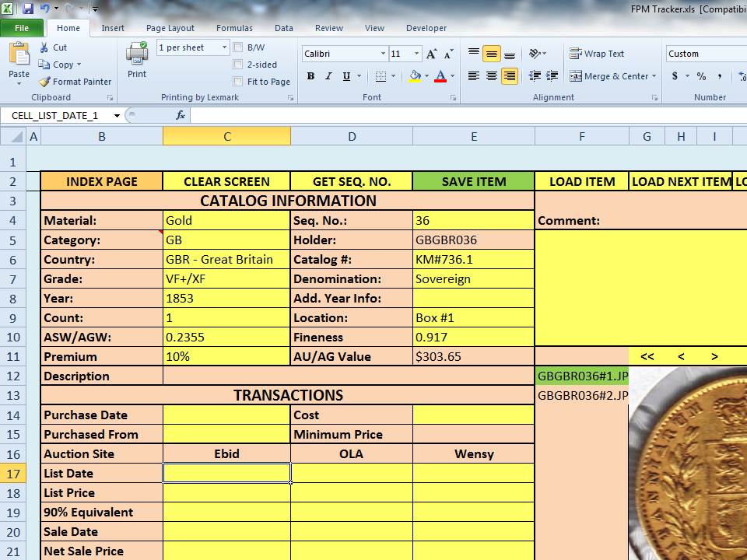Screen dimensions: 747x560
Task: Click the Increase Font Size icon
Action: 432,54
